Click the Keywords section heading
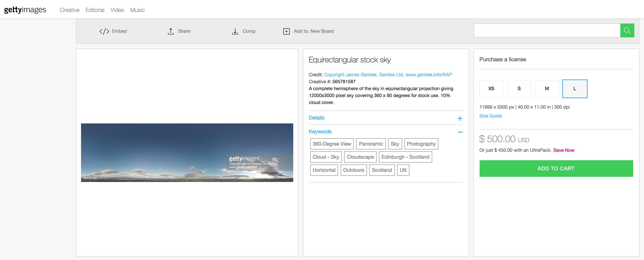 click(320, 132)
